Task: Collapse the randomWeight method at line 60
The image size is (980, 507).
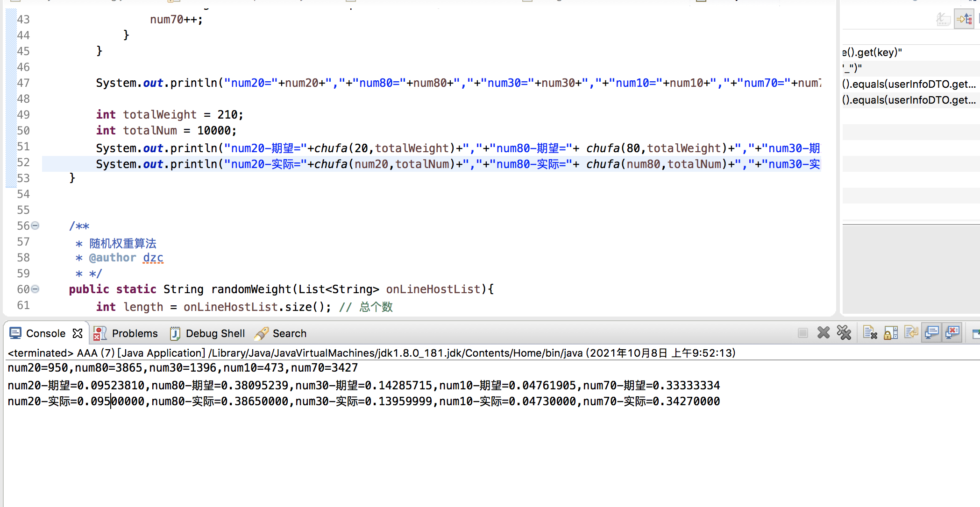Action: (x=35, y=289)
